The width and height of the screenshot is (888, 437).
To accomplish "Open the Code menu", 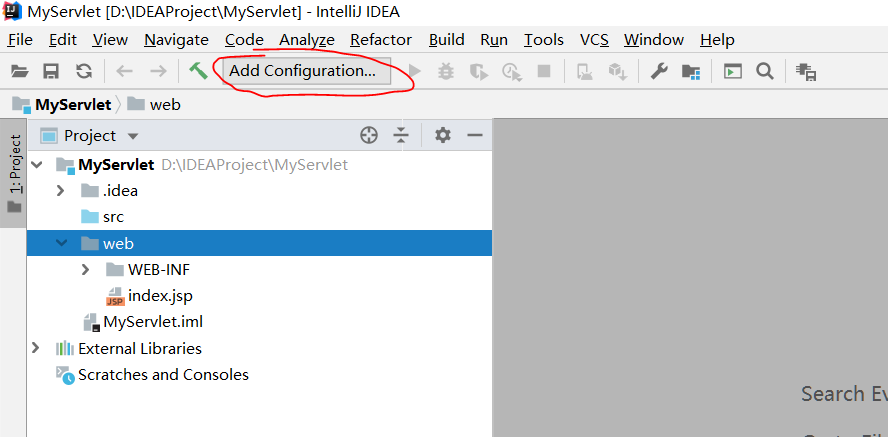I will [x=244, y=40].
